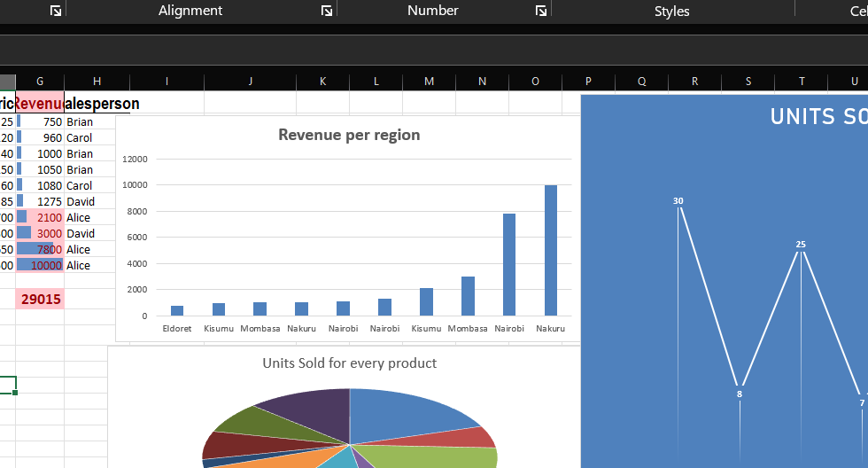Open Alignment settings dialog launcher

(327, 11)
